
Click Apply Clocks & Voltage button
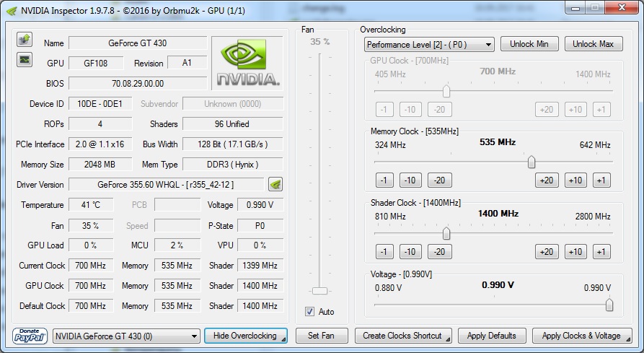coord(583,336)
